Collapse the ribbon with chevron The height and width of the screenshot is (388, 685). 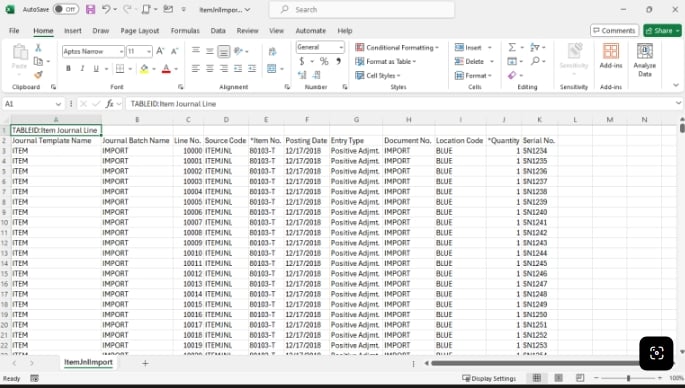click(x=676, y=85)
